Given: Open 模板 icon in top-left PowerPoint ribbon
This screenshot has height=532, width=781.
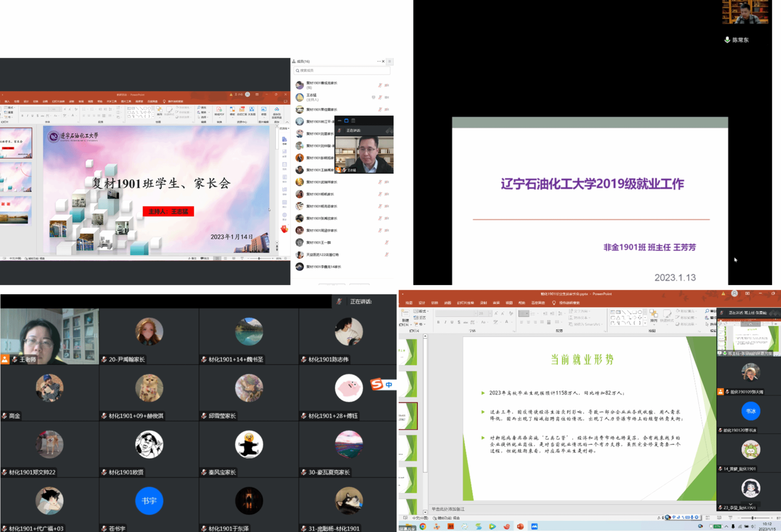Looking at the screenshot, I should (232, 111).
